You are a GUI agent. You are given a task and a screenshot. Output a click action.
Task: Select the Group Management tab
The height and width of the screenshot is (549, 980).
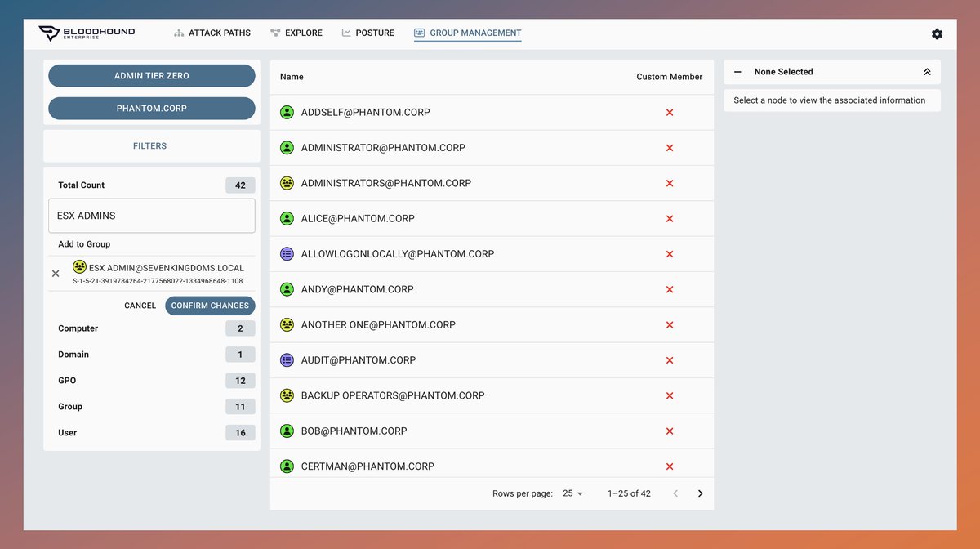(x=467, y=33)
